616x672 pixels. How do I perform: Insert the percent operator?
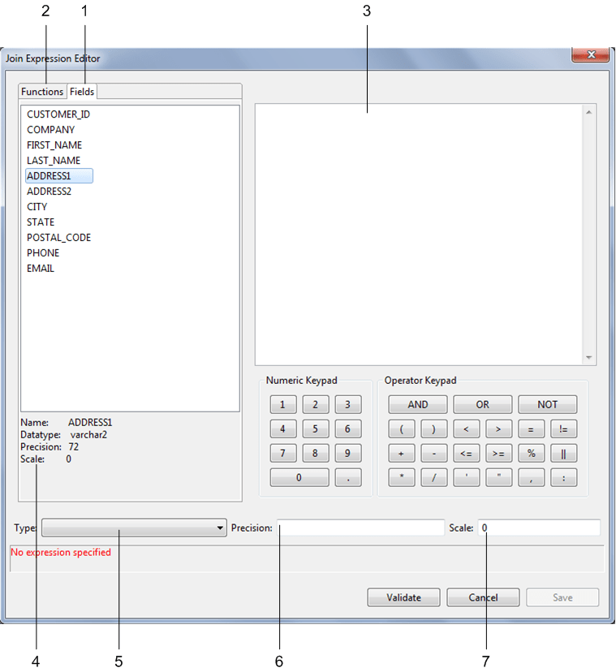[531, 454]
